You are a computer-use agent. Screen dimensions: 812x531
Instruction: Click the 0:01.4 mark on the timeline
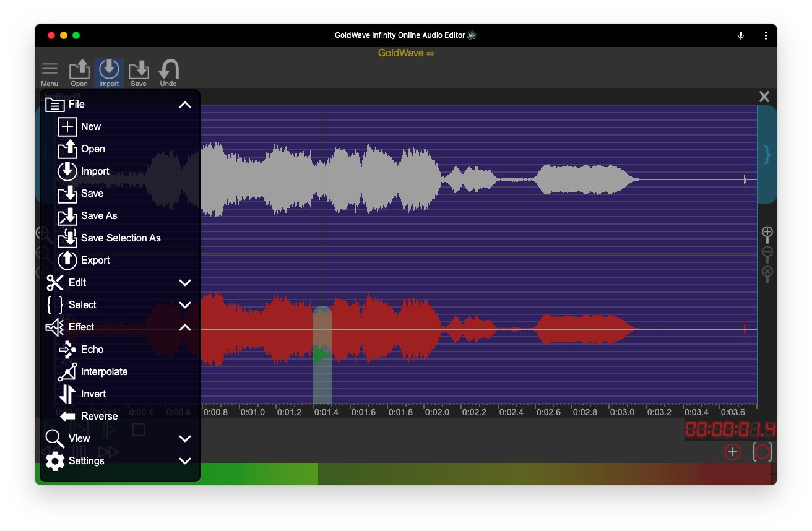pos(326,412)
